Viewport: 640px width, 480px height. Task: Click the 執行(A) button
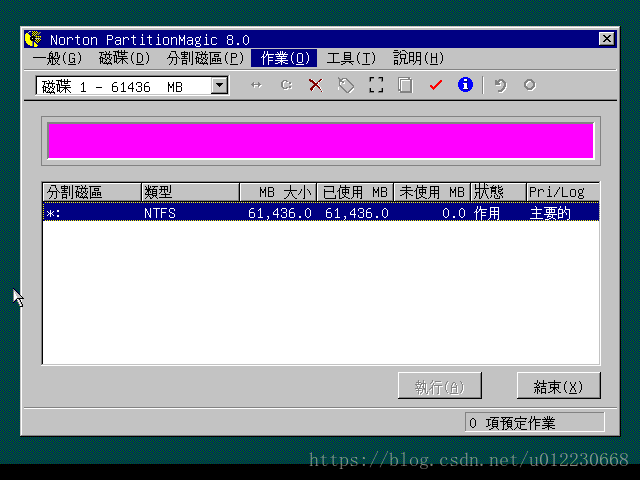(440, 385)
